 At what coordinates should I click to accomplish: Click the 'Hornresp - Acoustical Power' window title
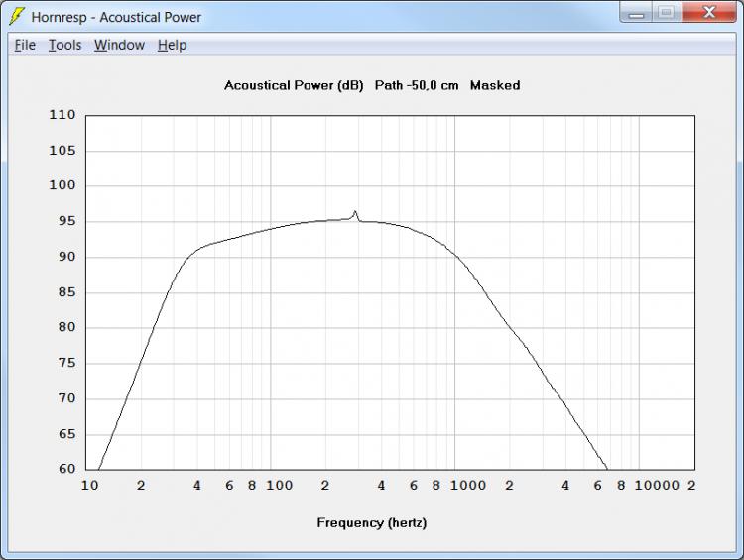(x=116, y=17)
